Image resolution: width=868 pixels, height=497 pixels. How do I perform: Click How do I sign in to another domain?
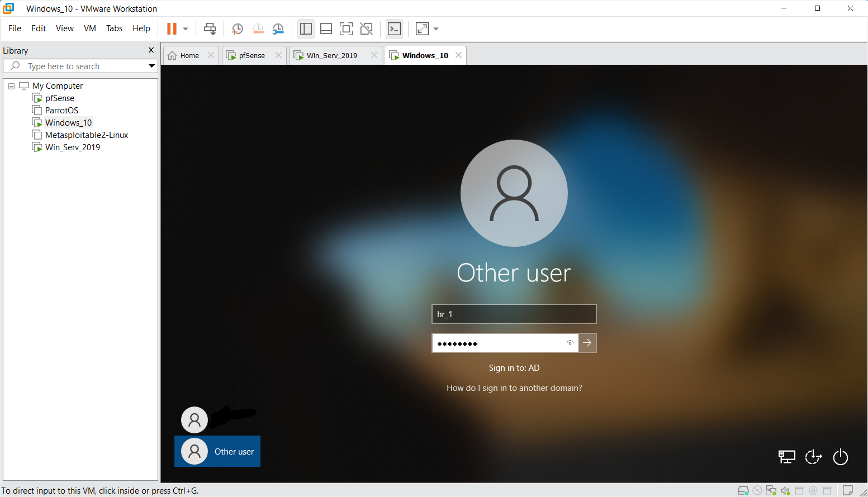514,388
